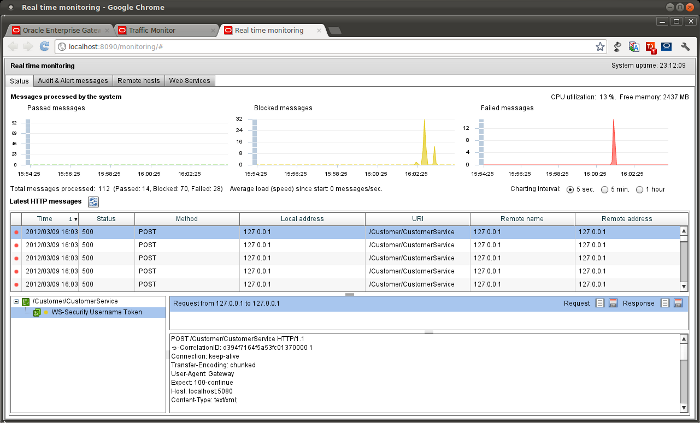Click the translate extension icon in toolbar
The width and height of the screenshot is (700, 423).
pos(634,46)
